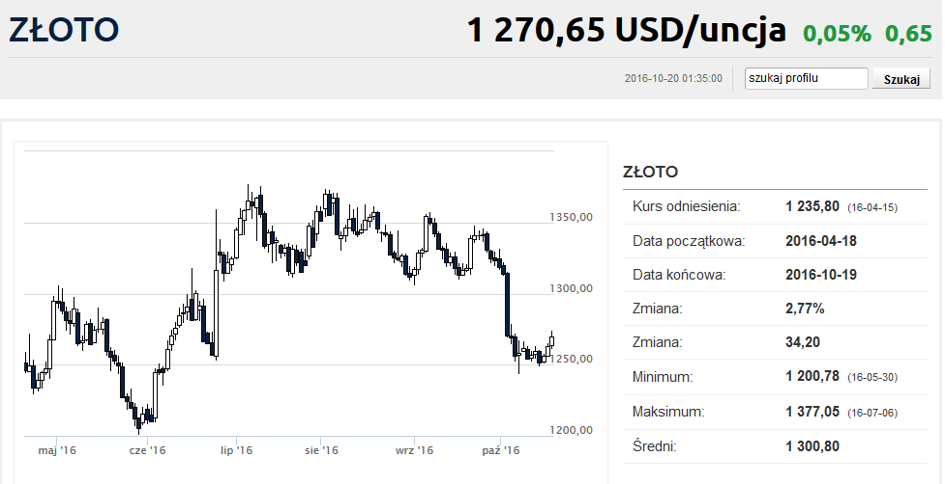Click the Data początkowa value 2016-04-18
This screenshot has width=945, height=484.
point(821,241)
